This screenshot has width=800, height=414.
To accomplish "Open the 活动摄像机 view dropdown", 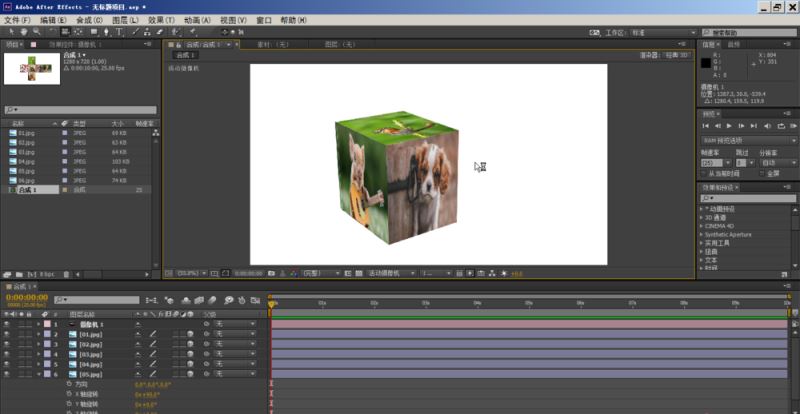I will (x=391, y=274).
